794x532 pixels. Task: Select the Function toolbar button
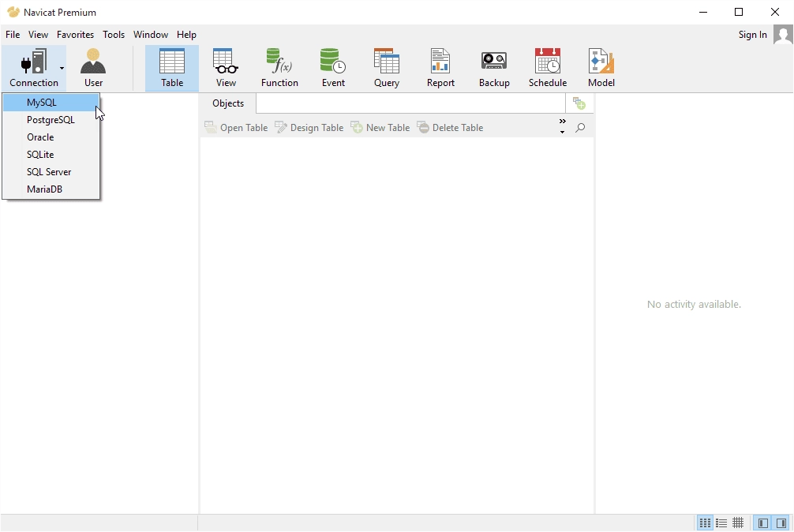tap(279, 68)
